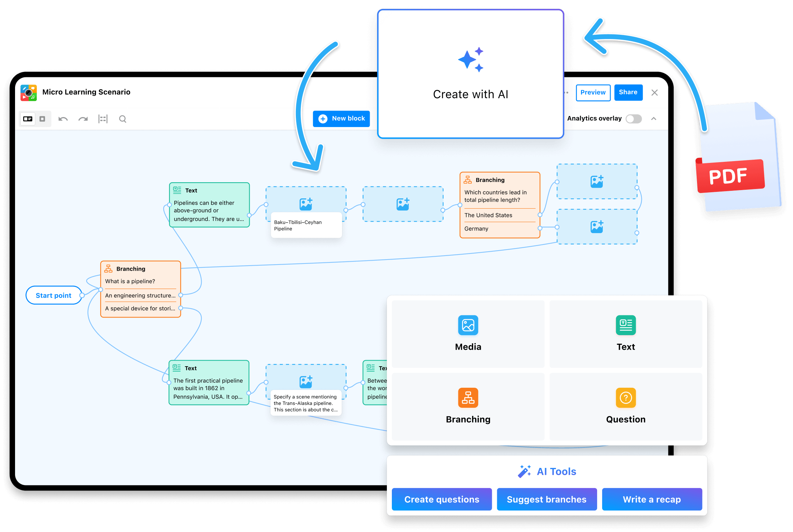Click Suggest branches AI tool
The width and height of the screenshot is (793, 532).
[547, 499]
